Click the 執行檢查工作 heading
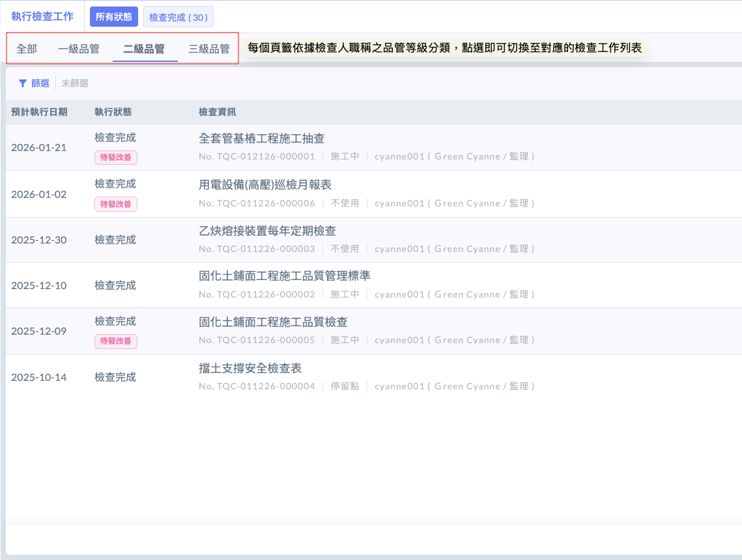Viewport: 742px width, 560px height. [42, 16]
